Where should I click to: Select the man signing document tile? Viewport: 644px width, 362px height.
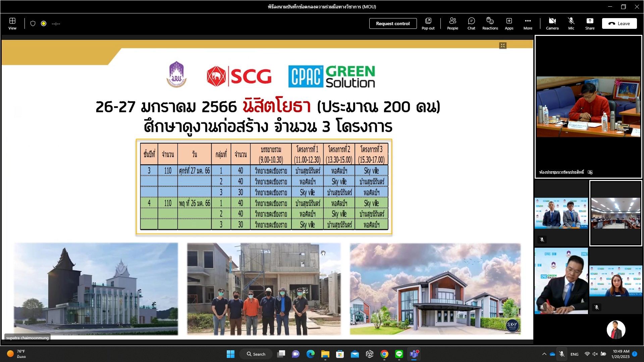click(x=561, y=281)
